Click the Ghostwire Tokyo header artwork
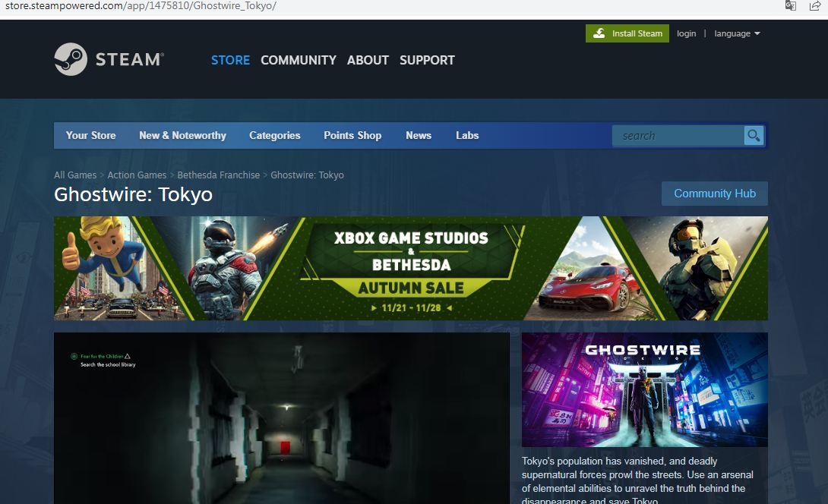This screenshot has height=504, width=828. coord(645,389)
